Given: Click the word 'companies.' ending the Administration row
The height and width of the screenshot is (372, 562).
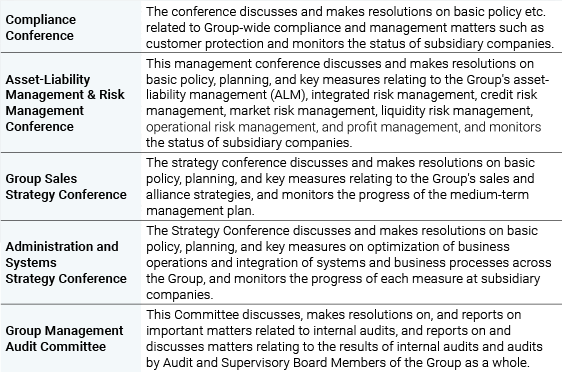Looking at the screenshot, I should (x=180, y=295).
